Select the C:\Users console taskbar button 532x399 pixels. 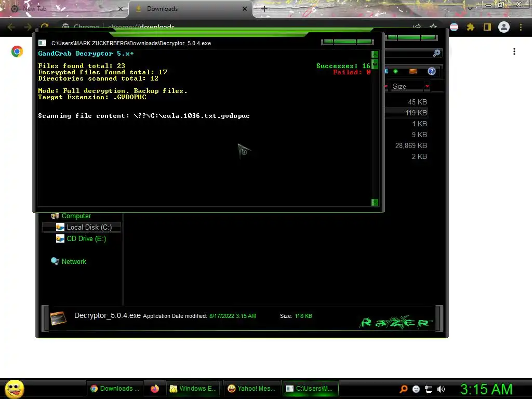(x=310, y=389)
